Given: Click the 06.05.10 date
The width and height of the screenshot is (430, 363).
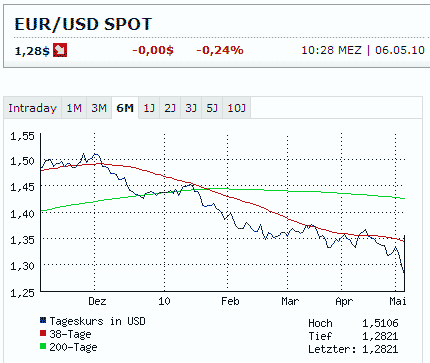Looking at the screenshot, I should coord(400,50).
